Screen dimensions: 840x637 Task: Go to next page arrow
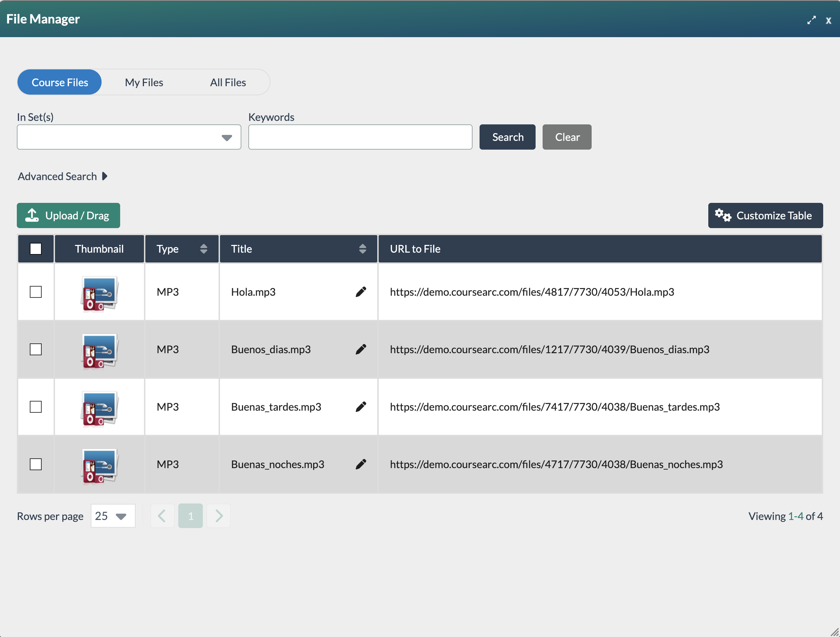(x=219, y=516)
